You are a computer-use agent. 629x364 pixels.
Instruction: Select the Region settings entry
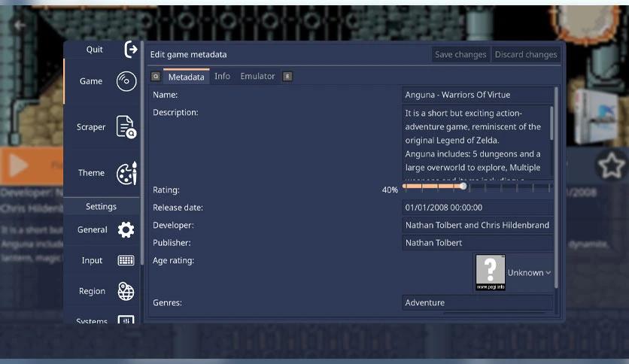(x=102, y=291)
